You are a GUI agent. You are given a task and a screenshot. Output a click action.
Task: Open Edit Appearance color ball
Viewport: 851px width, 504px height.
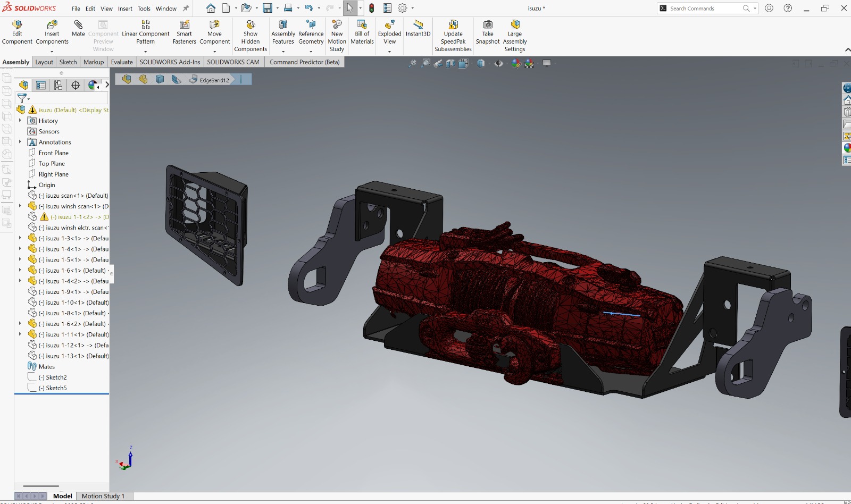click(516, 63)
